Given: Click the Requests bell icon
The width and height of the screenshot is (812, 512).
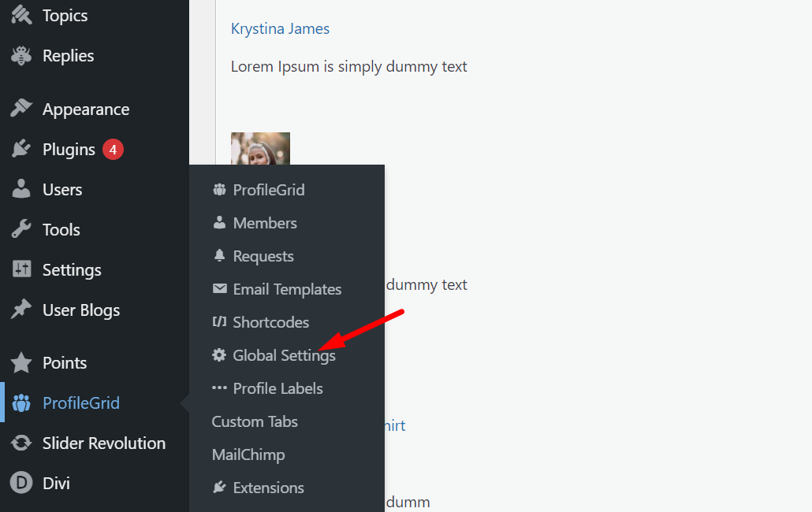Looking at the screenshot, I should [219, 256].
